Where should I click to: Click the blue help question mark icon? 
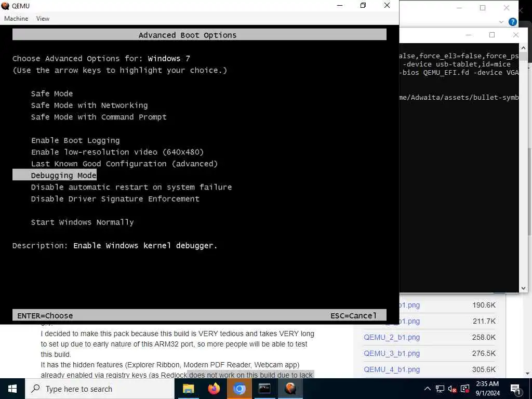pyautogui.click(x=513, y=22)
